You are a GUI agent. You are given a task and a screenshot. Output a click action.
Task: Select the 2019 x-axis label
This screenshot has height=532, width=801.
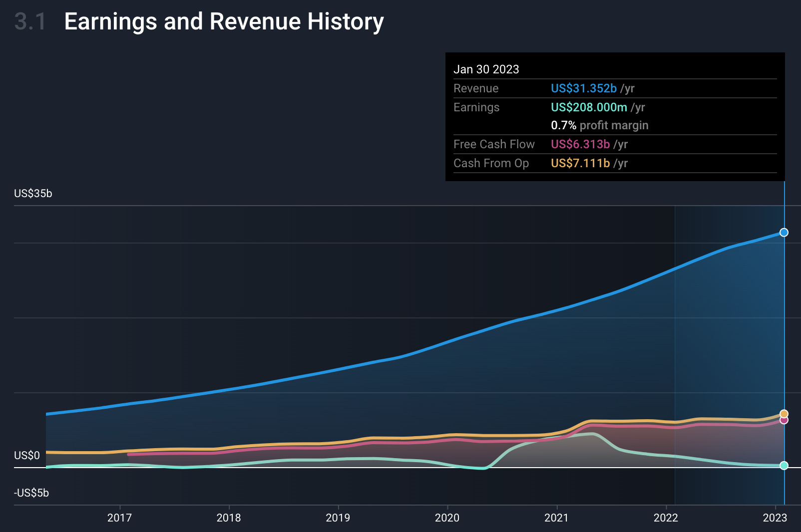(338, 518)
